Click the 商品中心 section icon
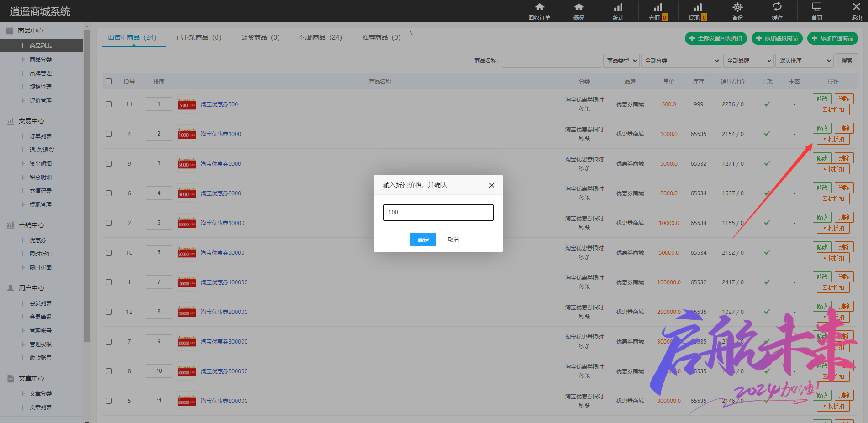This screenshot has width=868, height=423. click(10, 31)
